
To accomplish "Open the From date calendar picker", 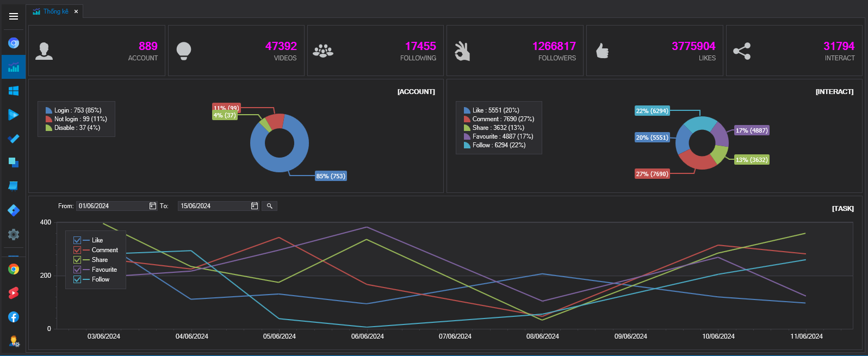I will tap(153, 206).
